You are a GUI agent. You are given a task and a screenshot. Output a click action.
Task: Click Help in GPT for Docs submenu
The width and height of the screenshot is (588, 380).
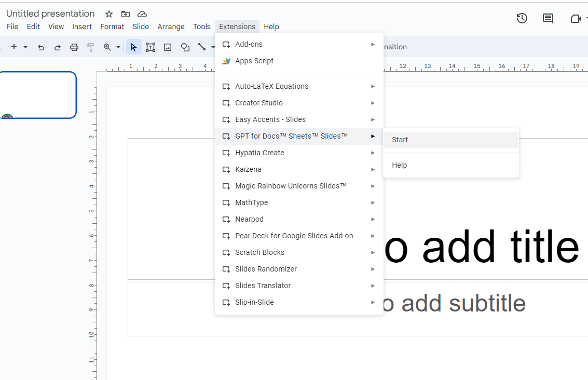451,166
